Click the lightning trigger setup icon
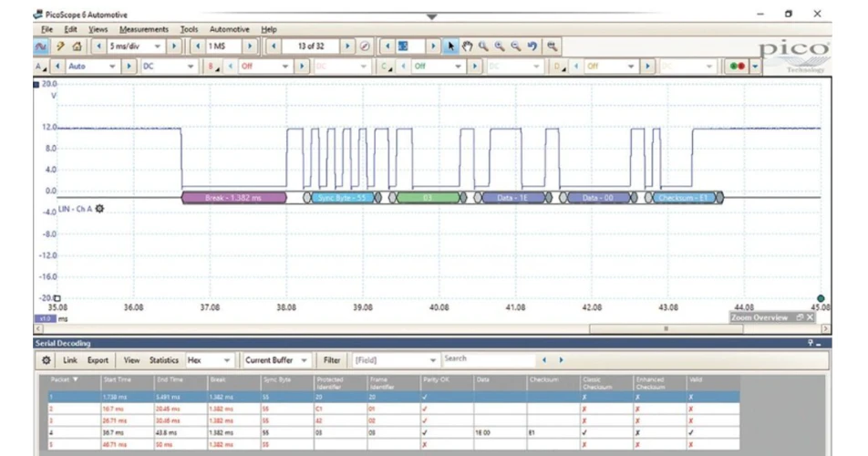Image resolution: width=868 pixels, height=456 pixels. coord(60,47)
